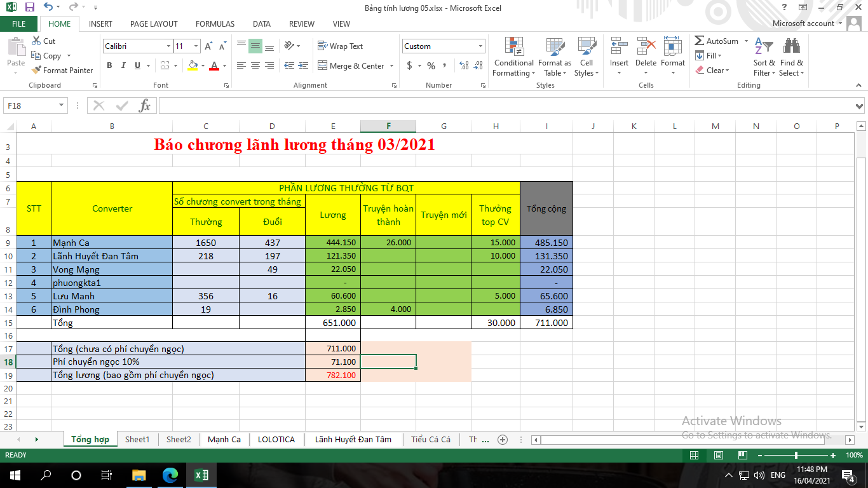This screenshot has height=488, width=868.
Task: Toggle Italic formatting
Action: tap(123, 65)
